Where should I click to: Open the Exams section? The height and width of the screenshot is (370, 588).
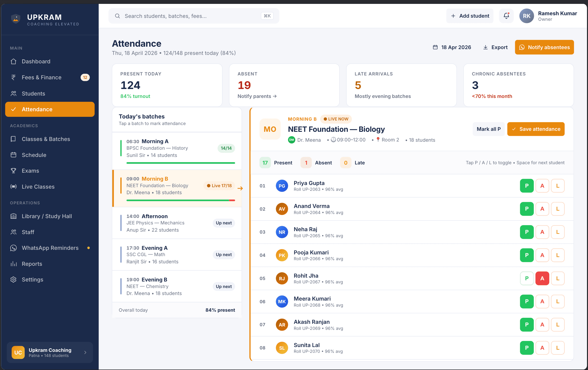[x=30, y=170]
